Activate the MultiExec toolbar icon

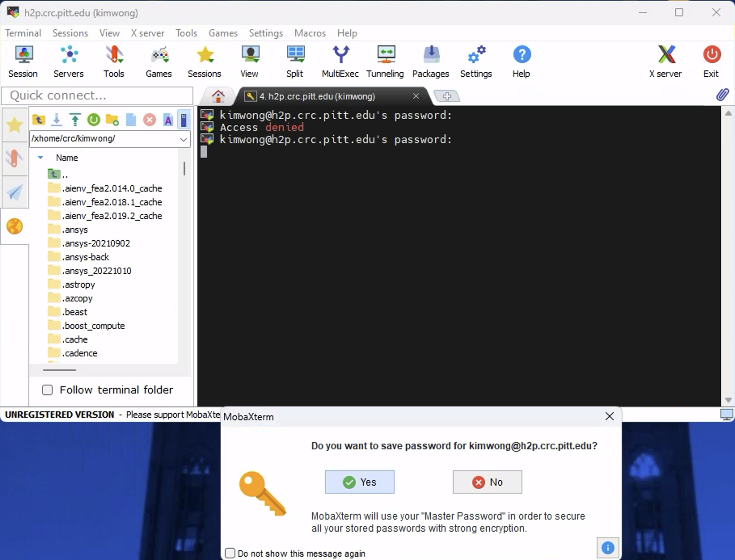pyautogui.click(x=340, y=62)
